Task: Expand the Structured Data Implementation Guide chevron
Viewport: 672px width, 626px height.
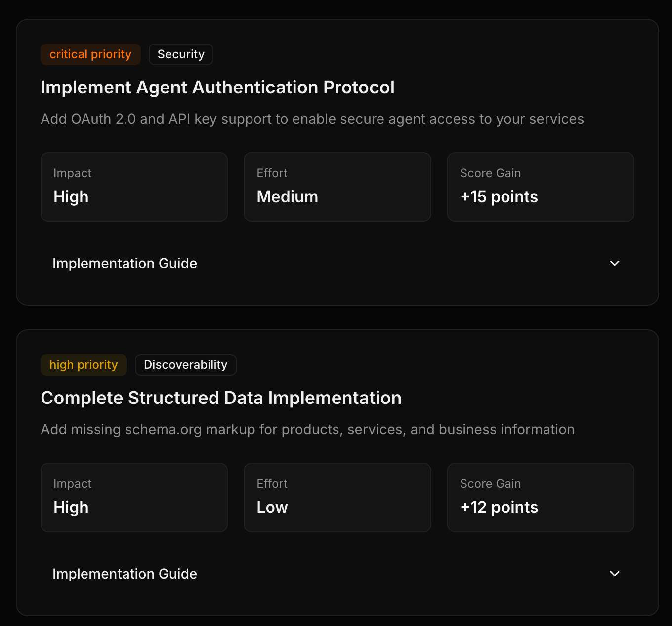Action: [x=614, y=574]
